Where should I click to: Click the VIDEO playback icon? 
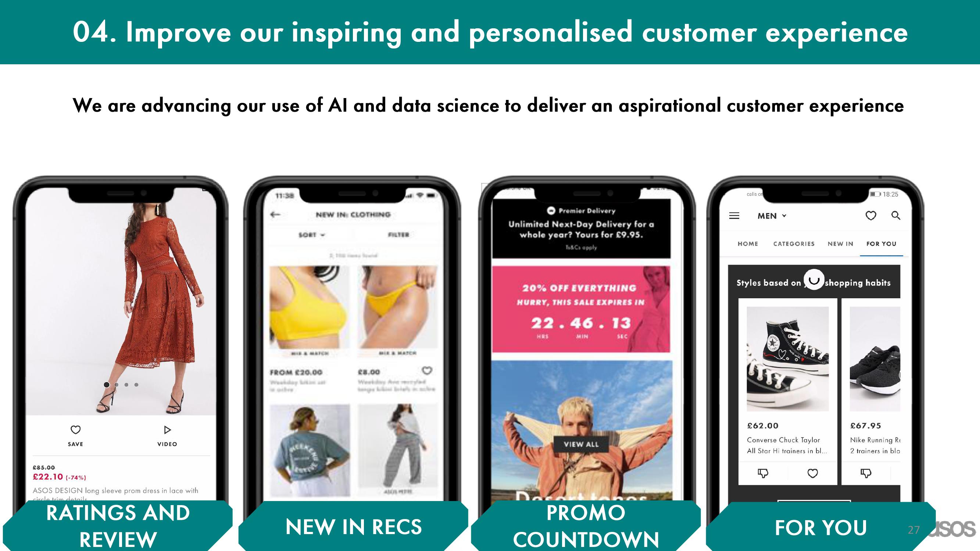point(168,430)
